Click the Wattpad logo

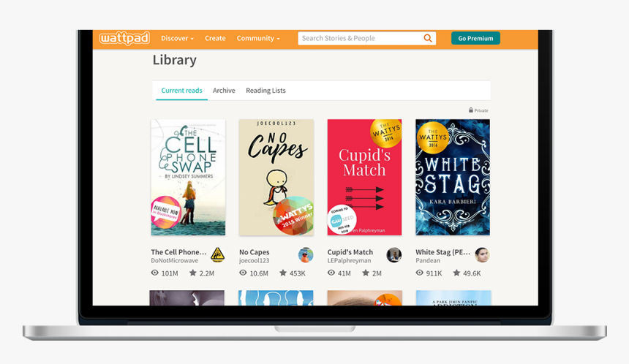coord(124,38)
